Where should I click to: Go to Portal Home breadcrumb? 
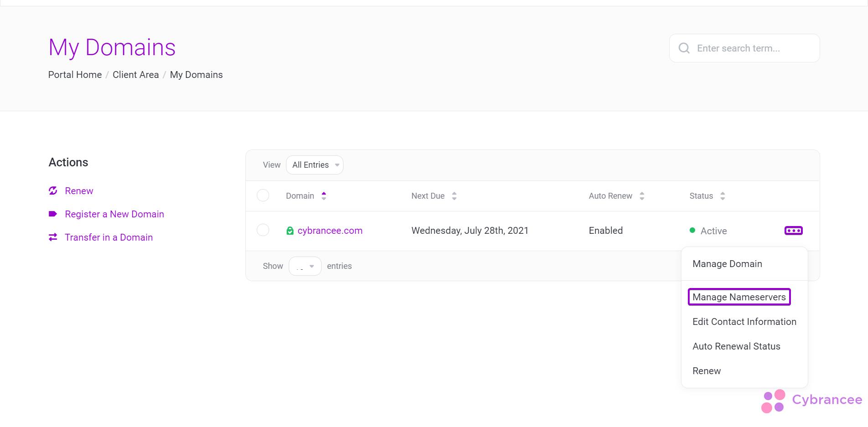(x=75, y=75)
